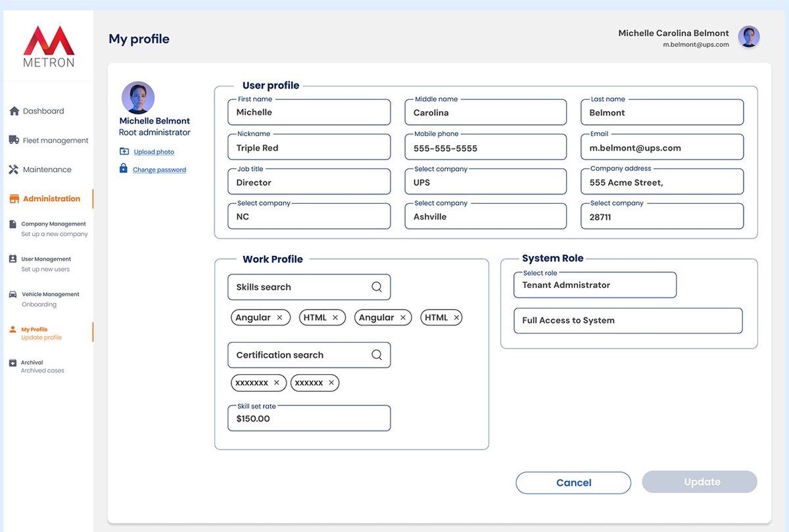Click the Full Access to System field
The image size is (789, 532).
point(628,320)
